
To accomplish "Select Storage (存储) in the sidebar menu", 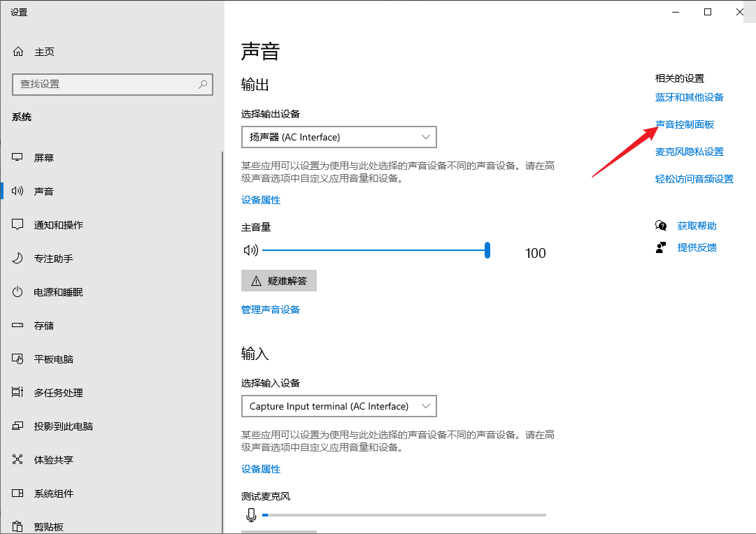I will [x=44, y=326].
